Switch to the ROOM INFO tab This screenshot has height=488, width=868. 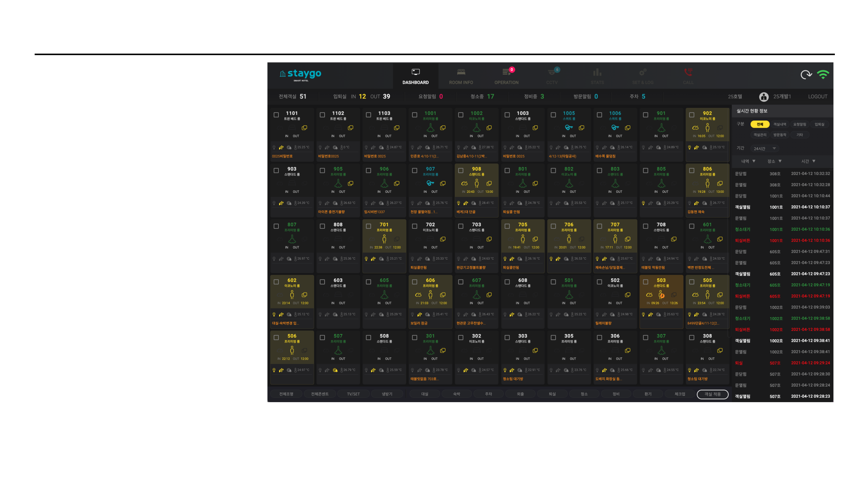(x=461, y=77)
